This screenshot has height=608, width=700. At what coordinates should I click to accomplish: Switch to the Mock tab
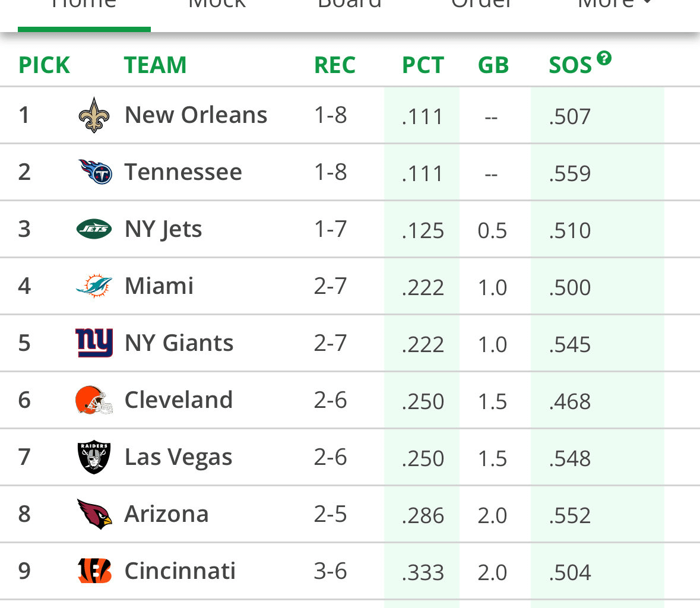point(216,5)
